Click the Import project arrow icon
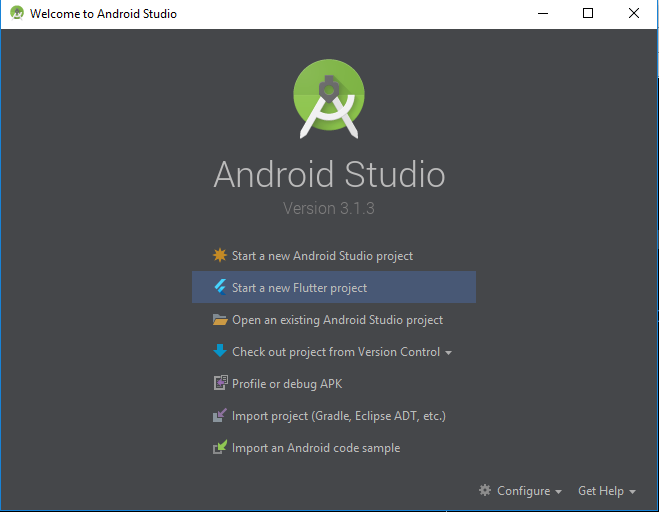Viewport: 659px width, 512px height. click(x=220, y=415)
